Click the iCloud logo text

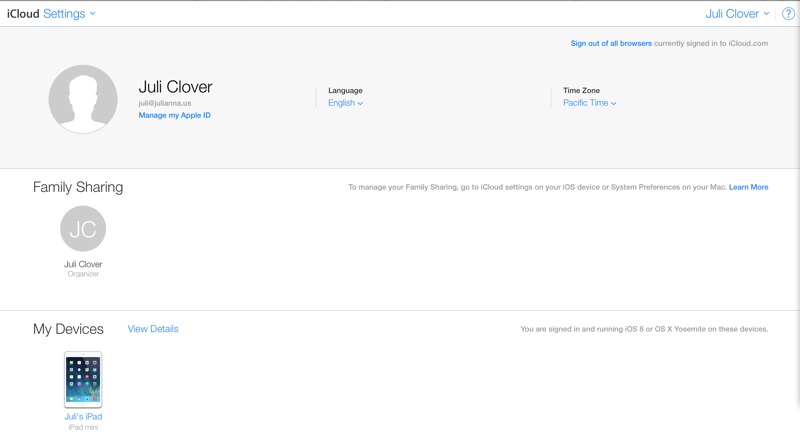pyautogui.click(x=23, y=14)
